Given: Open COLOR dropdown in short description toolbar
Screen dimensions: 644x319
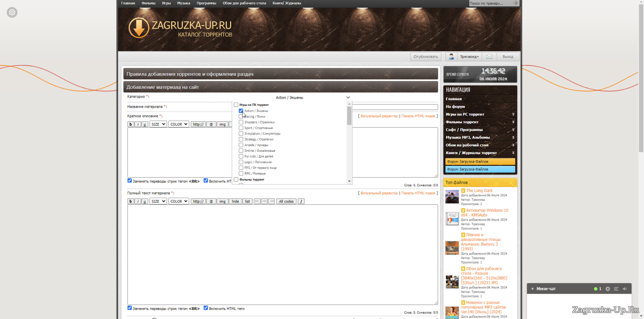Looking at the screenshot, I should pos(178,124).
